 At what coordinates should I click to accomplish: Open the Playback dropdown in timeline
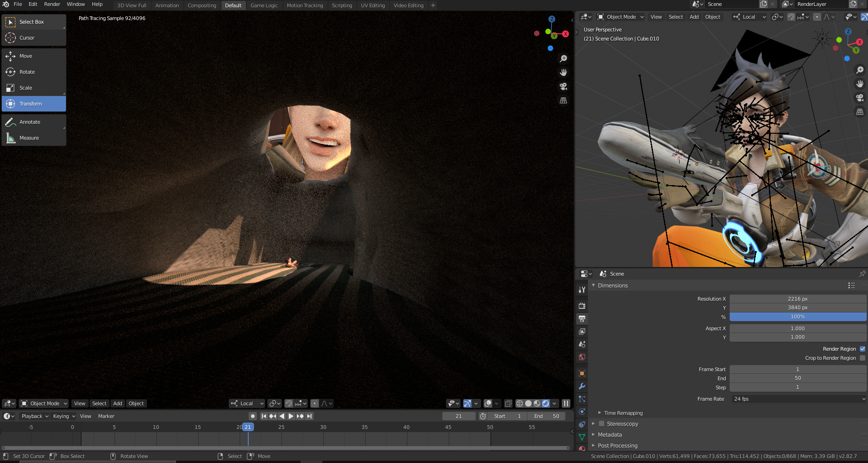point(35,416)
